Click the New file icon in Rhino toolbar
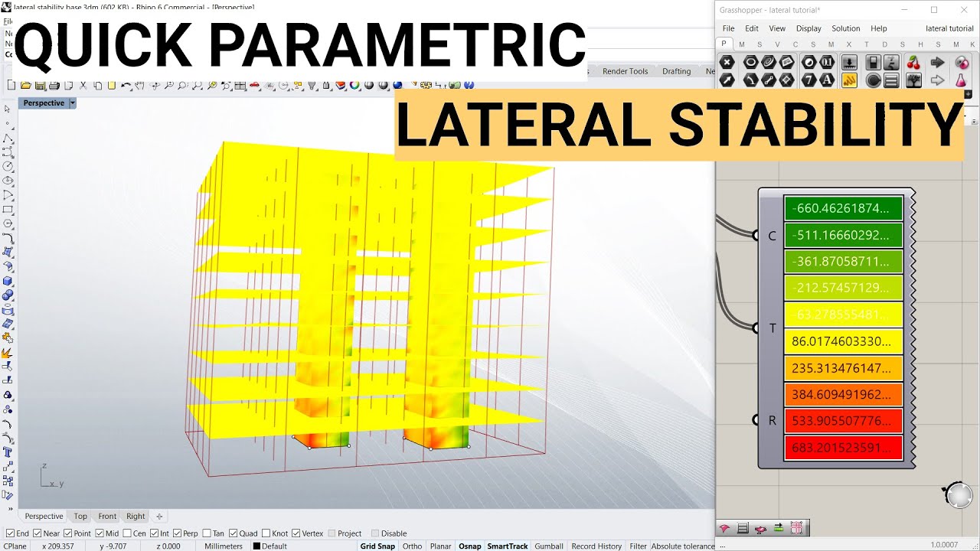 tap(11, 86)
